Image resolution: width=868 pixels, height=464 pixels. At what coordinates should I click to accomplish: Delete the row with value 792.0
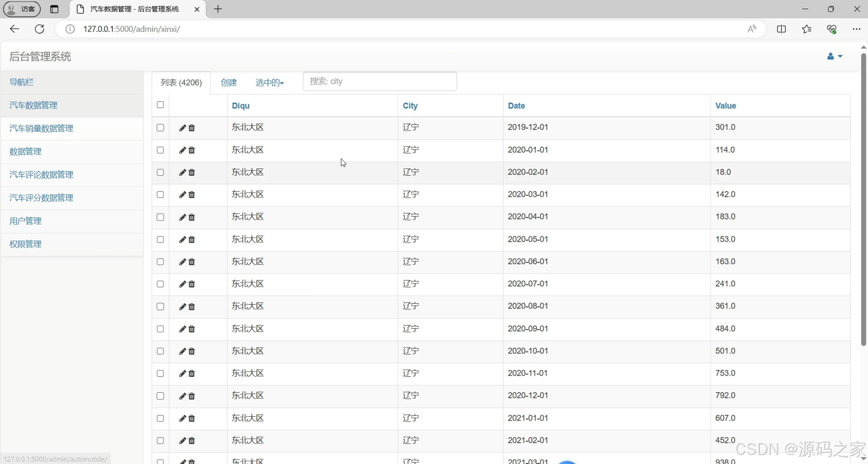pos(192,396)
